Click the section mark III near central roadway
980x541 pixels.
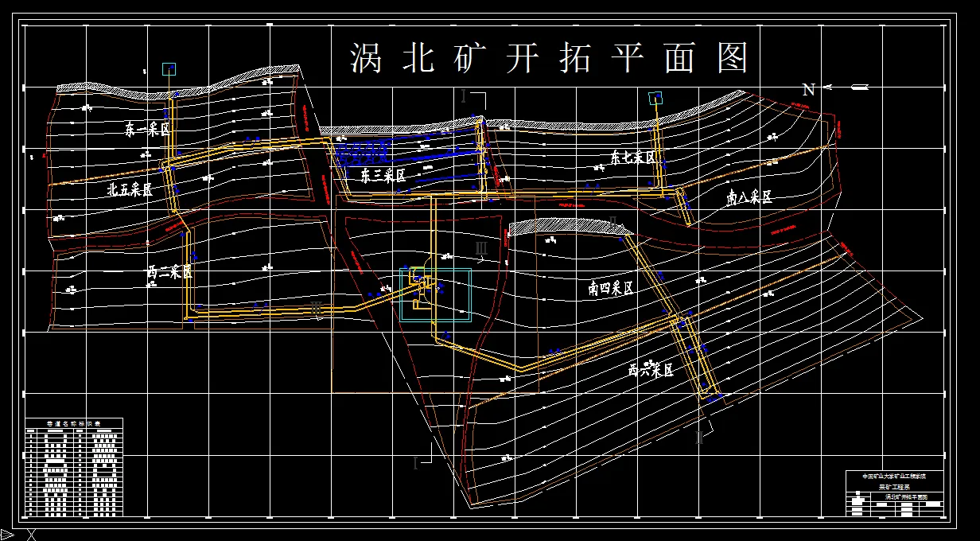click(x=481, y=248)
